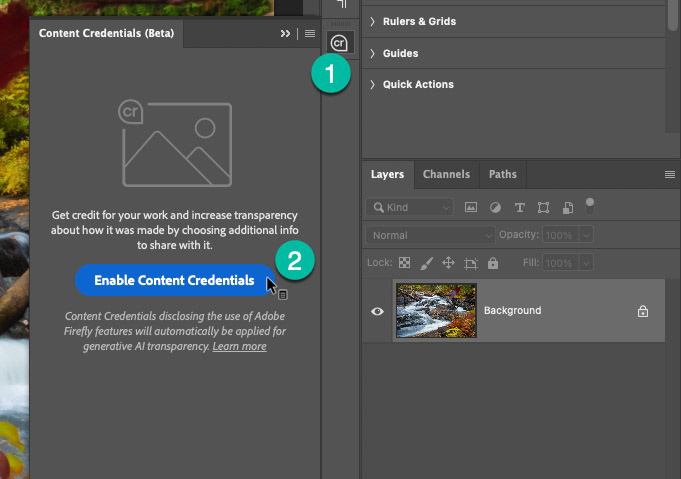Image resolution: width=681 pixels, height=479 pixels.
Task: Open the Layers panel menu
Action: click(670, 175)
